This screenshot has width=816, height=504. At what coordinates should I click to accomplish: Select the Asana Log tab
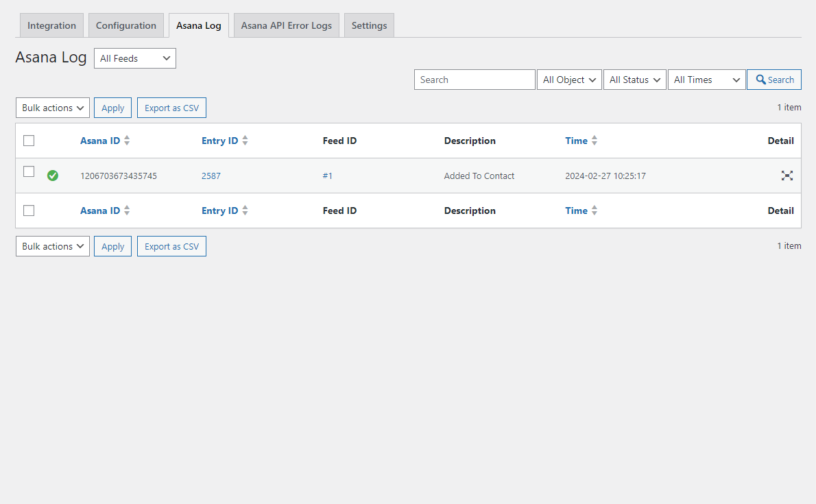coord(199,25)
